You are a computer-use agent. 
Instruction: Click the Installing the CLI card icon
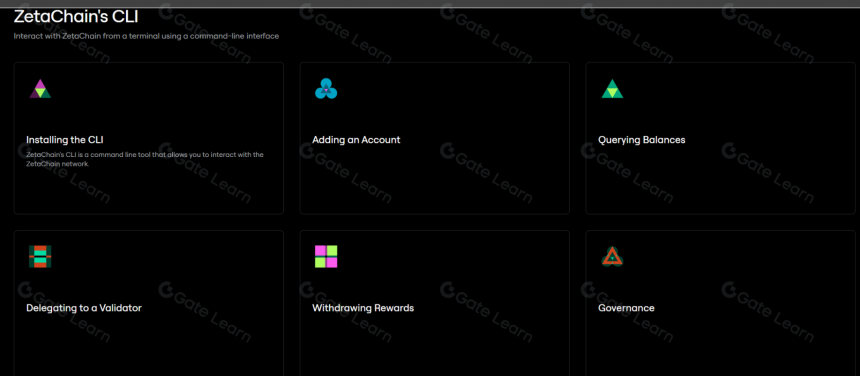(x=40, y=89)
